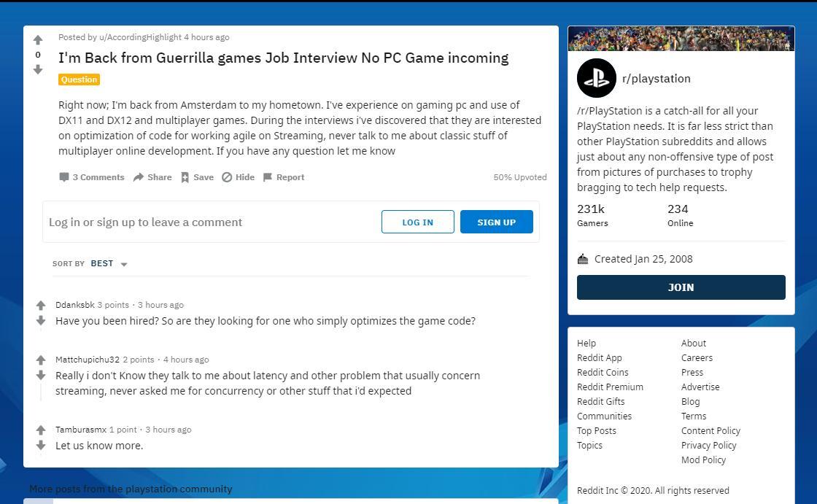Click the LOG IN button
This screenshot has height=504, width=817.
click(418, 222)
